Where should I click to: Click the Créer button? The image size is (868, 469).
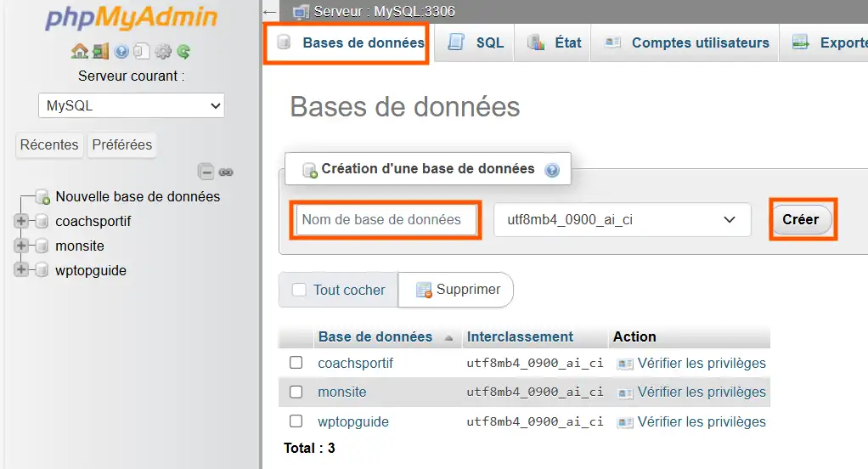[801, 220]
